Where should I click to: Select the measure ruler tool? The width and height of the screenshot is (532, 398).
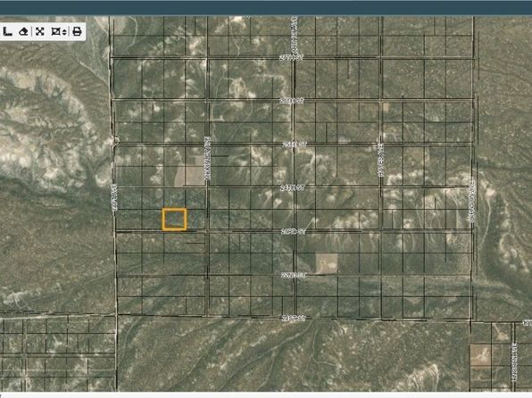pos(8,32)
